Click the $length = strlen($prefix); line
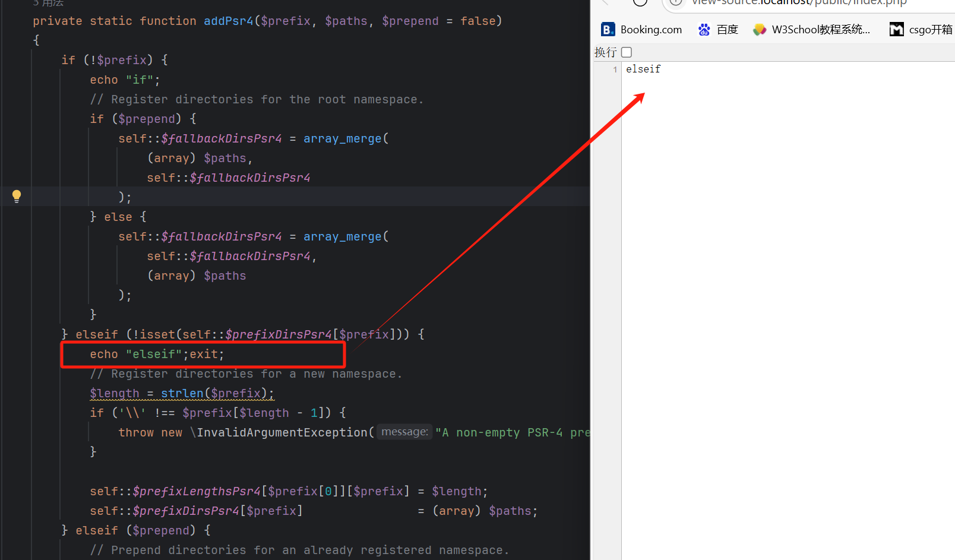Screen dimensions: 955x560 (182, 393)
